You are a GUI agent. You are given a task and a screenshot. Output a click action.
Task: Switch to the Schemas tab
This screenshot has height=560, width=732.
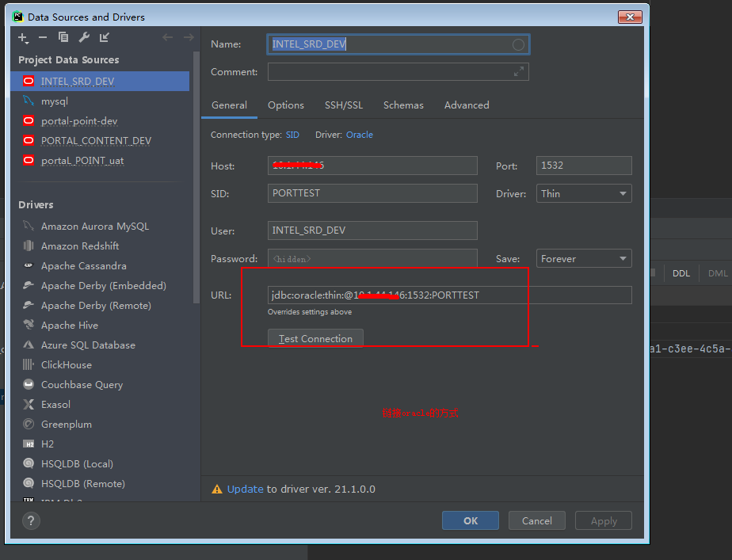pos(403,105)
